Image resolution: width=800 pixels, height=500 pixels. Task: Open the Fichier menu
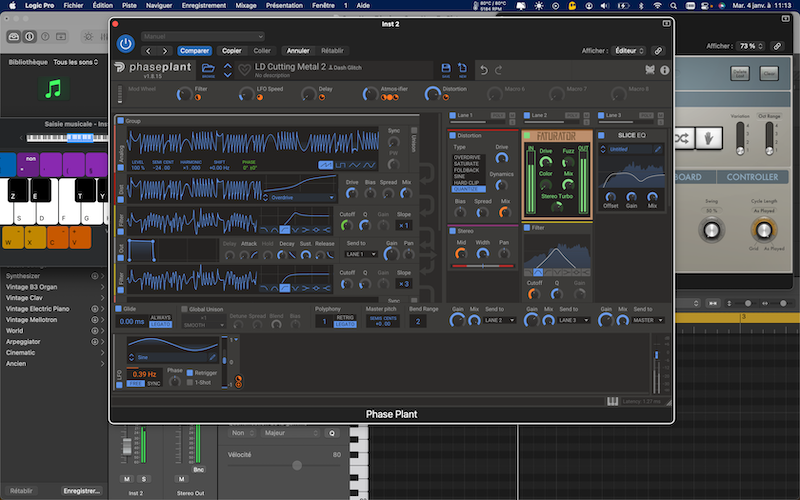click(x=73, y=6)
